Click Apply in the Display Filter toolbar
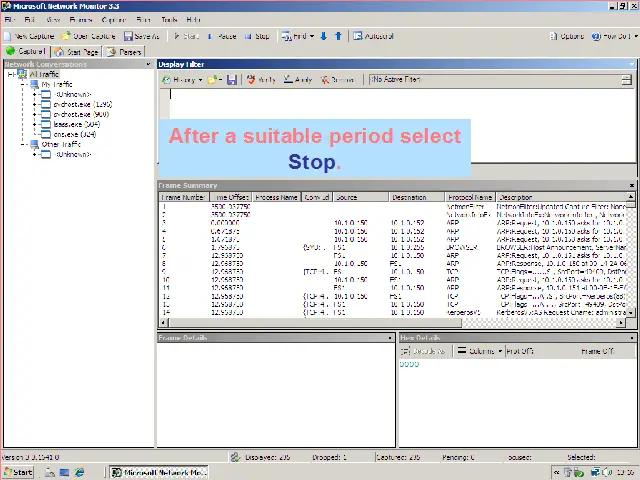The width and height of the screenshot is (640, 480). coord(298,80)
